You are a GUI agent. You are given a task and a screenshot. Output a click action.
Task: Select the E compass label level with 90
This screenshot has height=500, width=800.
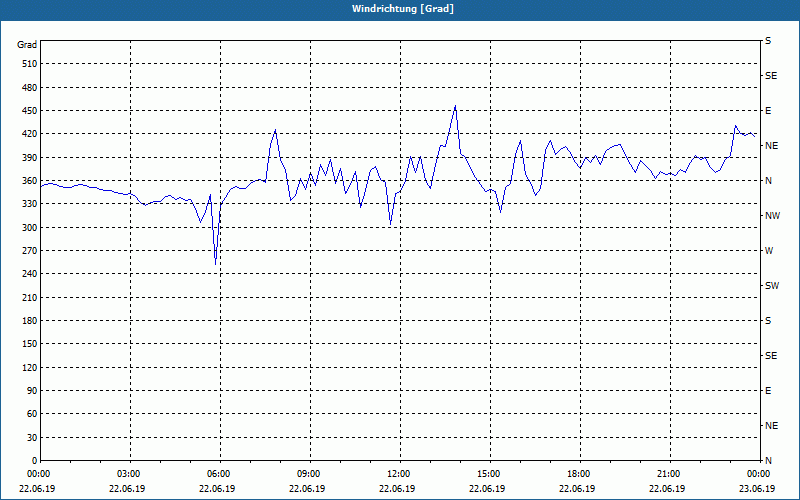[768, 391]
